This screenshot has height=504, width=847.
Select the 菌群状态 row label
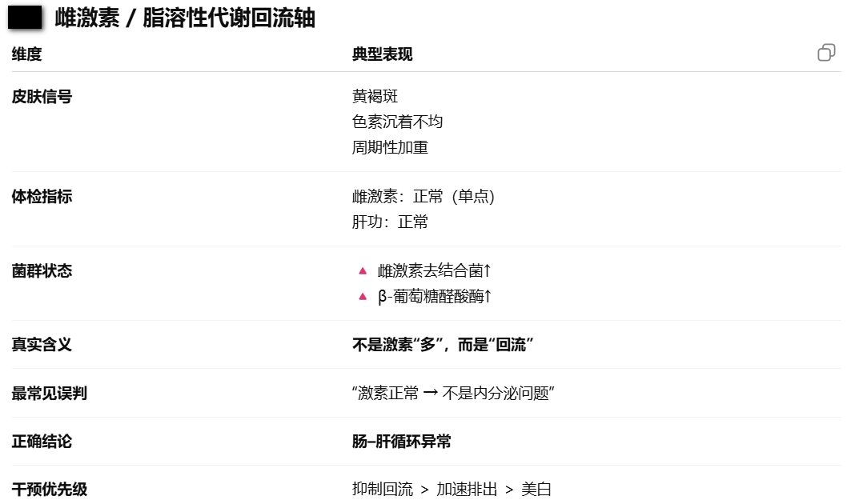pos(42,271)
